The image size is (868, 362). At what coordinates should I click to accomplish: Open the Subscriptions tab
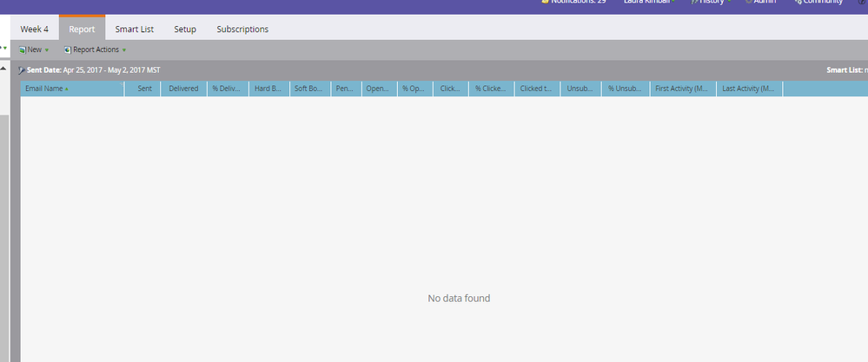click(x=242, y=30)
